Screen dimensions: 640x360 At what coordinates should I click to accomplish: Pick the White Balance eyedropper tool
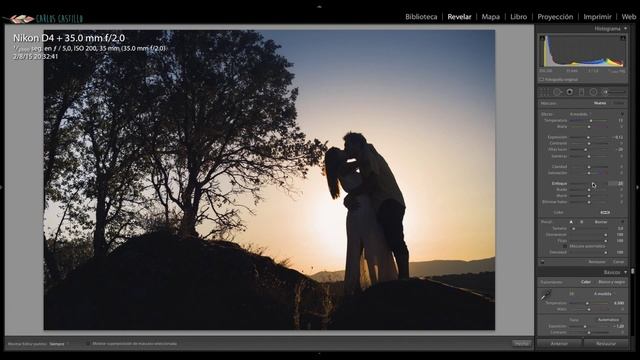point(546,295)
